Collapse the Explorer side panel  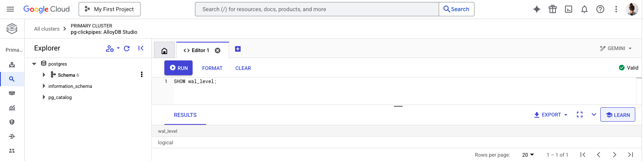coord(141,48)
